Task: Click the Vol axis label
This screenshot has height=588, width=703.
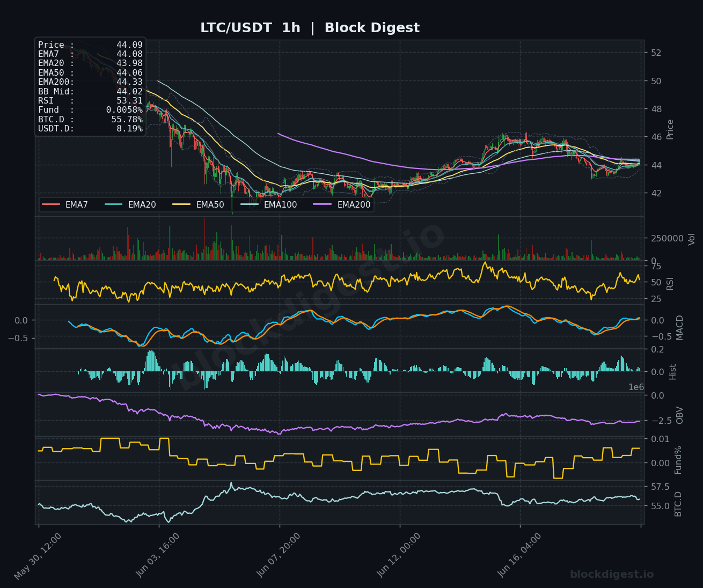Action: click(x=691, y=239)
